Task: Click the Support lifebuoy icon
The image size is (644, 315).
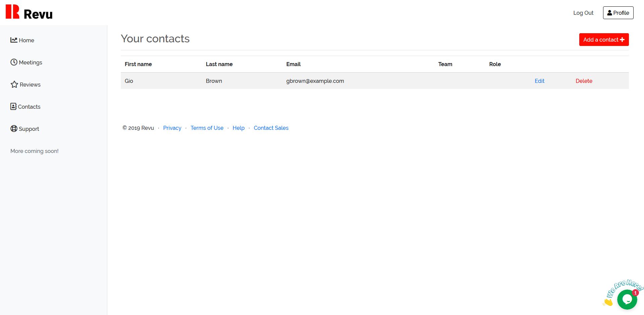Action: tap(14, 128)
